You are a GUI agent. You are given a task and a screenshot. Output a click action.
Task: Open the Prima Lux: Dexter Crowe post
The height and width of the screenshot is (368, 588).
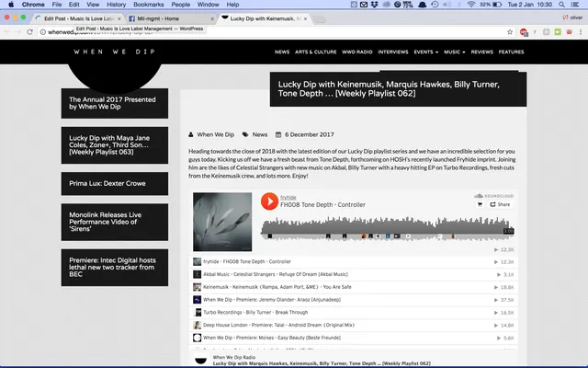click(115, 184)
